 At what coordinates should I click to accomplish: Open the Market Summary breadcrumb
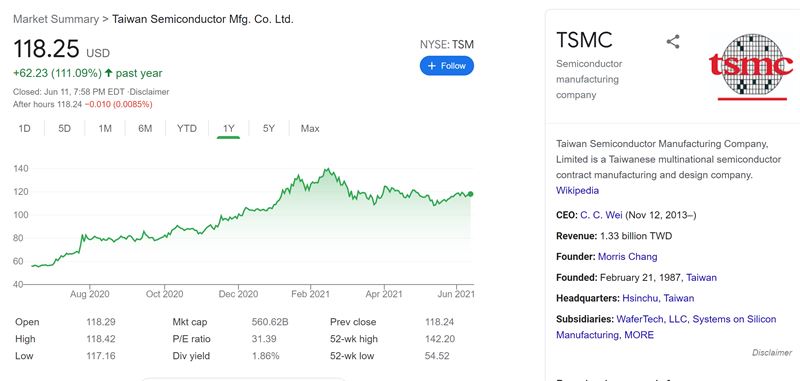[56, 19]
